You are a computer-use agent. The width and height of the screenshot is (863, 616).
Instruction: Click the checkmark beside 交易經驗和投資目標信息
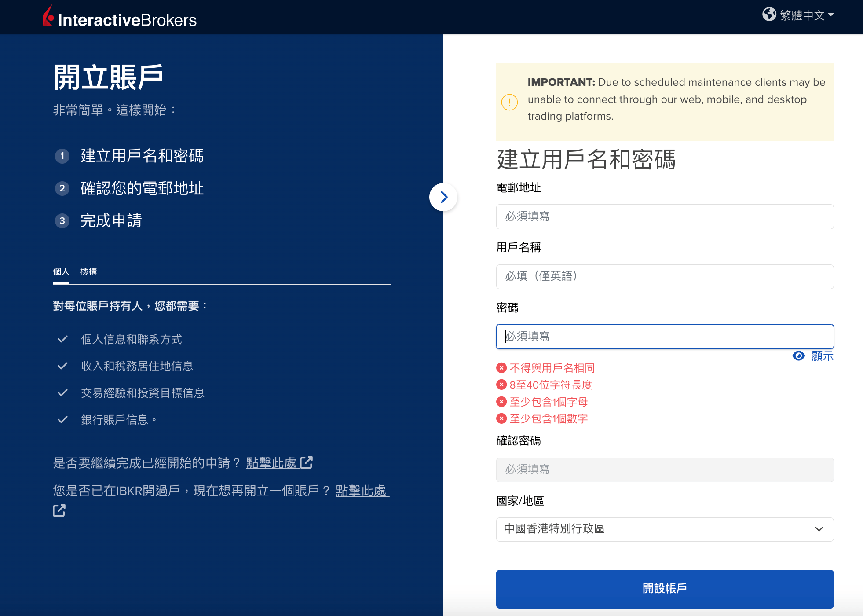tap(62, 393)
